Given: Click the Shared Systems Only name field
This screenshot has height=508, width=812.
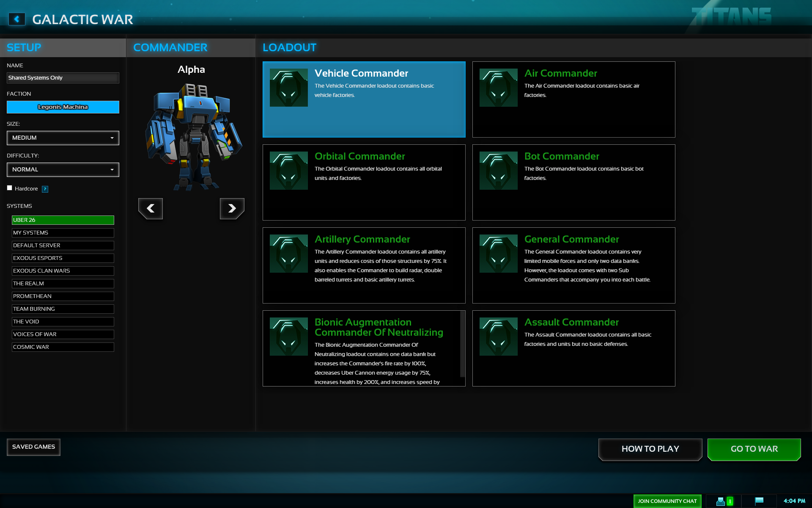Looking at the screenshot, I should coord(63,78).
